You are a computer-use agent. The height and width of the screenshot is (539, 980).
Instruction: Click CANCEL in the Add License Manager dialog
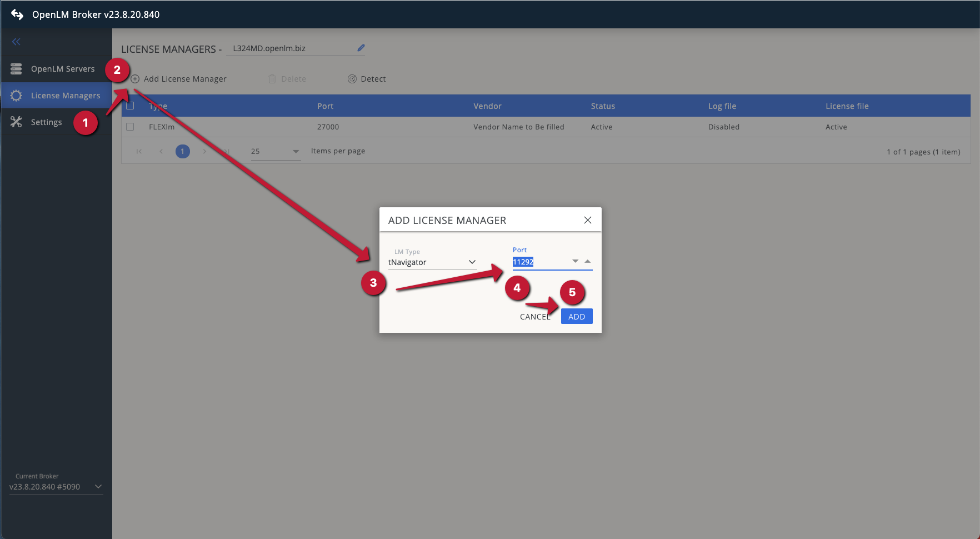pyautogui.click(x=534, y=316)
